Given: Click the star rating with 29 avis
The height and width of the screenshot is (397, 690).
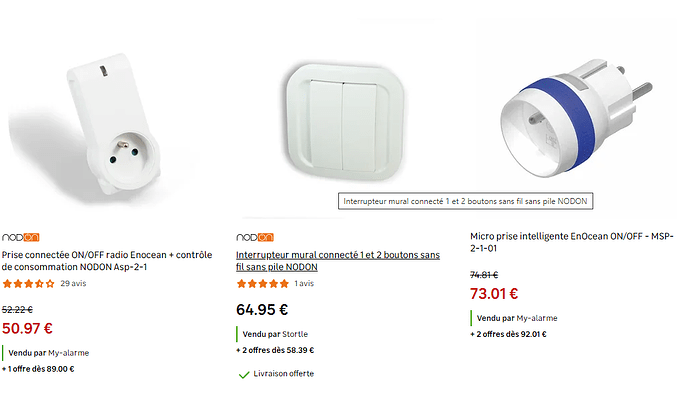Looking at the screenshot, I should [x=29, y=284].
